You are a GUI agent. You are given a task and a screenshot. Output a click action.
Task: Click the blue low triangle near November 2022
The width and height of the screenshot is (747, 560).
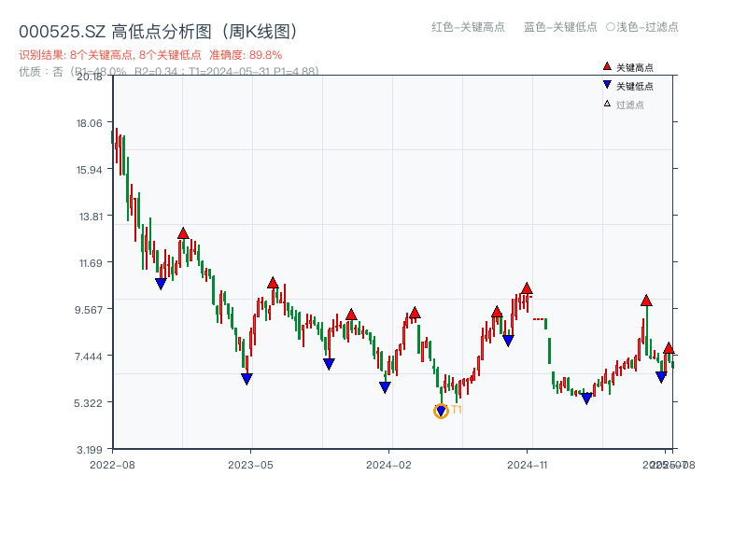pyautogui.click(x=161, y=284)
